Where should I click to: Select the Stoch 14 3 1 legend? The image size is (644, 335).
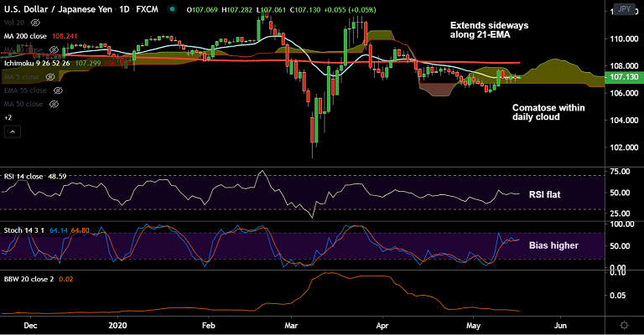coord(24,230)
